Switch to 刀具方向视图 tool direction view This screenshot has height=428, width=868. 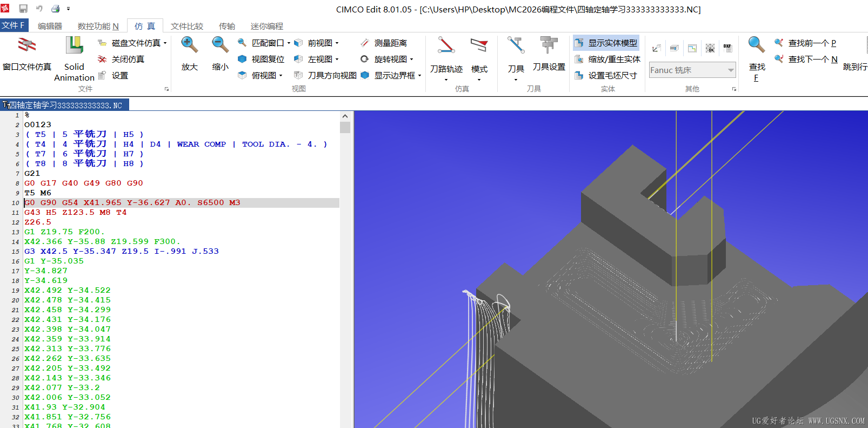click(x=325, y=75)
